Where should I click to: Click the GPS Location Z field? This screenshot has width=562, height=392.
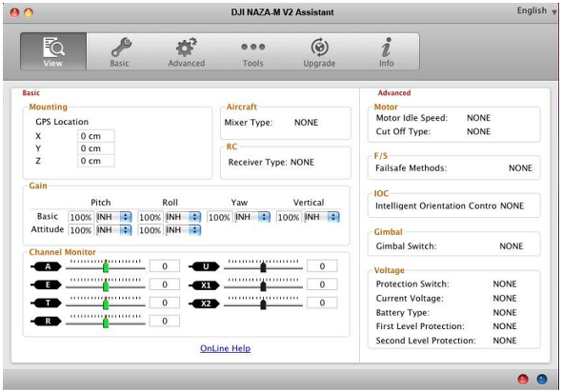tap(96, 161)
